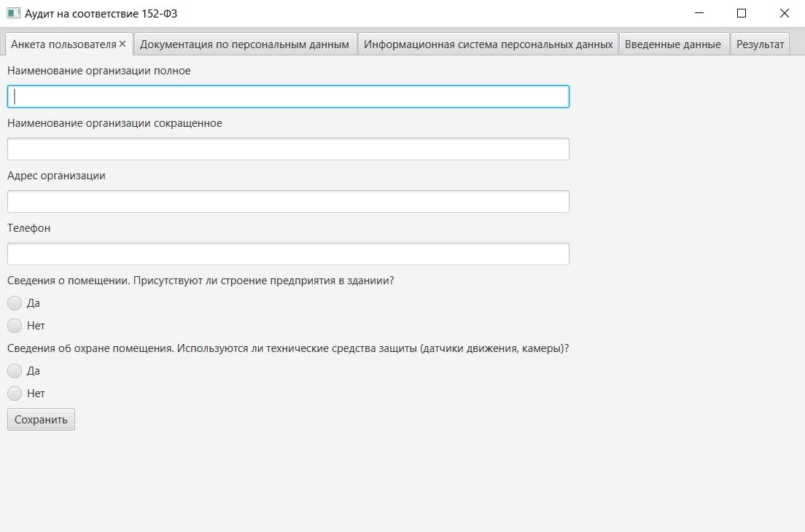The height and width of the screenshot is (532, 805).
Task: Go to the Введенные данные tab
Action: 673,44
